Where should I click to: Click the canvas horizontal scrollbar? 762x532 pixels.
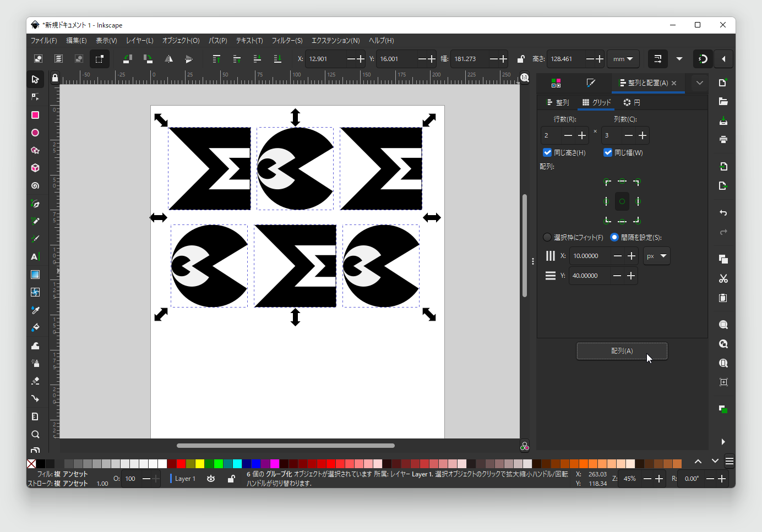286,446
